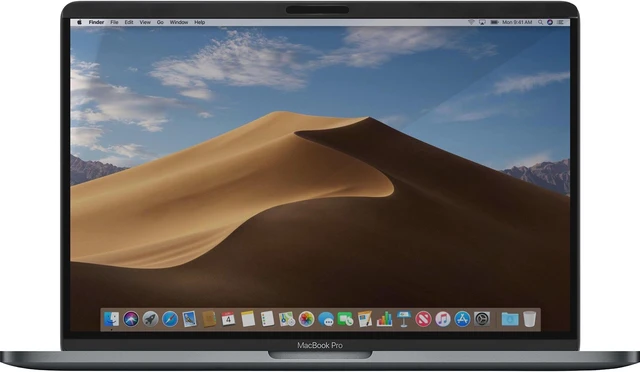Open the Apple menu
Image resolution: width=640 pixels, height=372 pixels.
[x=79, y=22]
